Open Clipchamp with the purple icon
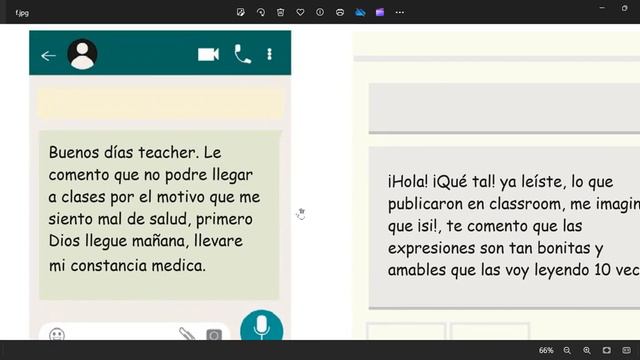Viewport: 640px width, 360px height. 380,12
